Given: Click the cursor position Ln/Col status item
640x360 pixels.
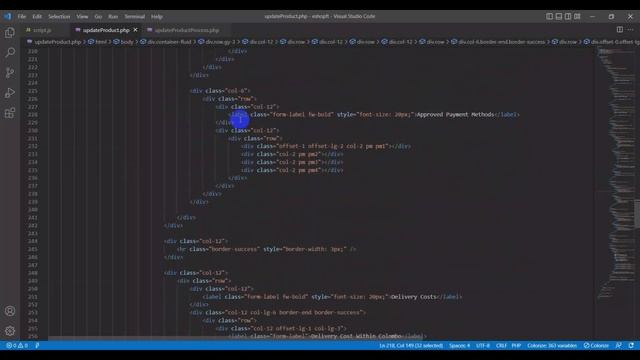Looking at the screenshot, I should tap(411, 345).
